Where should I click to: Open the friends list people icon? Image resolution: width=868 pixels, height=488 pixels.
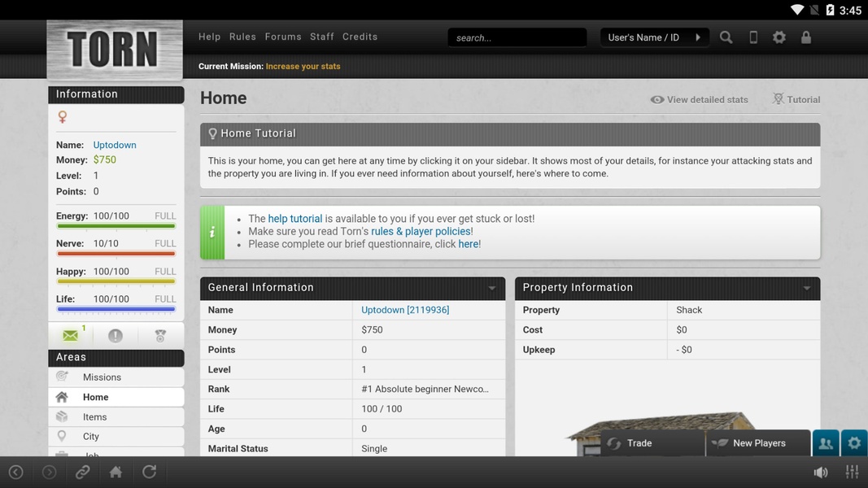tap(826, 443)
